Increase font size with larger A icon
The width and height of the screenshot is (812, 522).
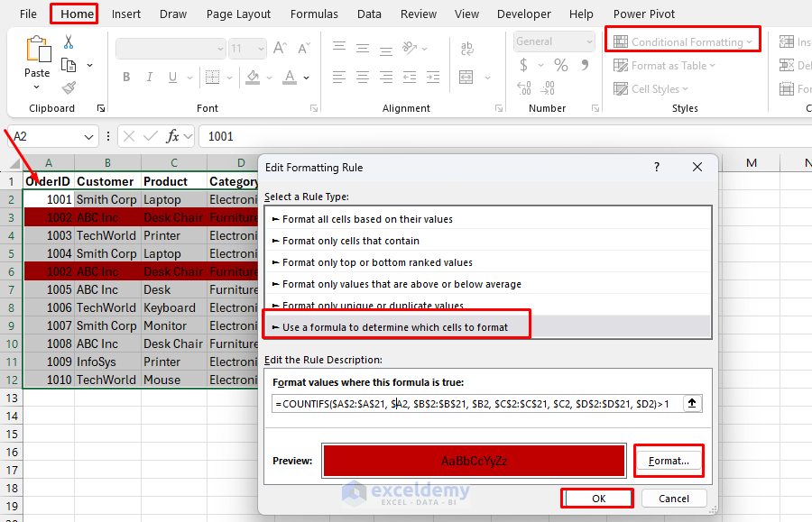(280, 48)
